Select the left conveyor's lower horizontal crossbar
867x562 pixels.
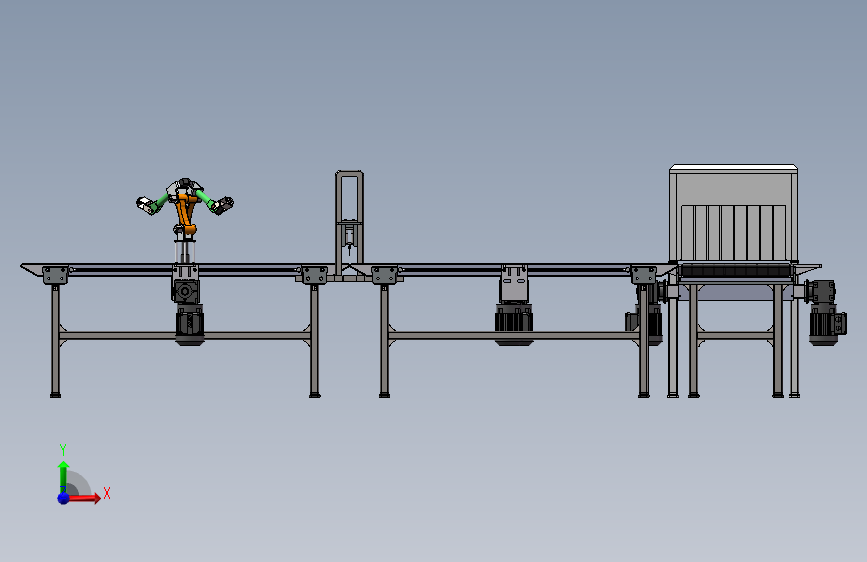pos(185,335)
